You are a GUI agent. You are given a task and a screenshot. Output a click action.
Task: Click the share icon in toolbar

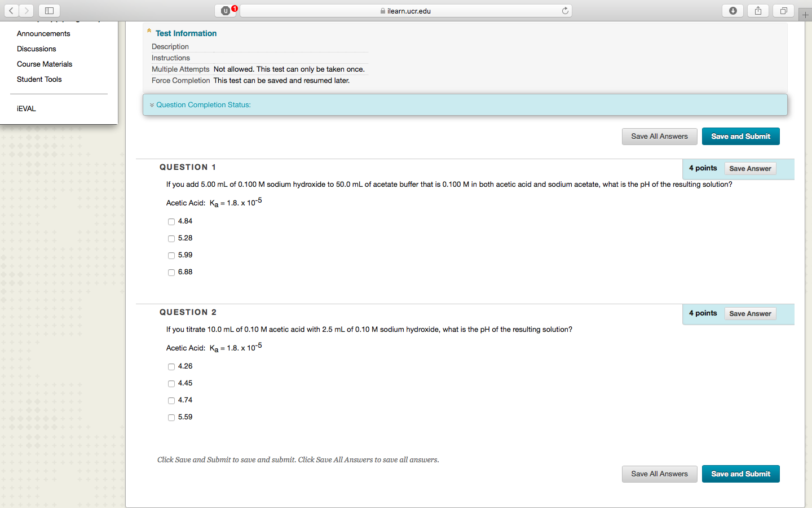[x=758, y=11]
